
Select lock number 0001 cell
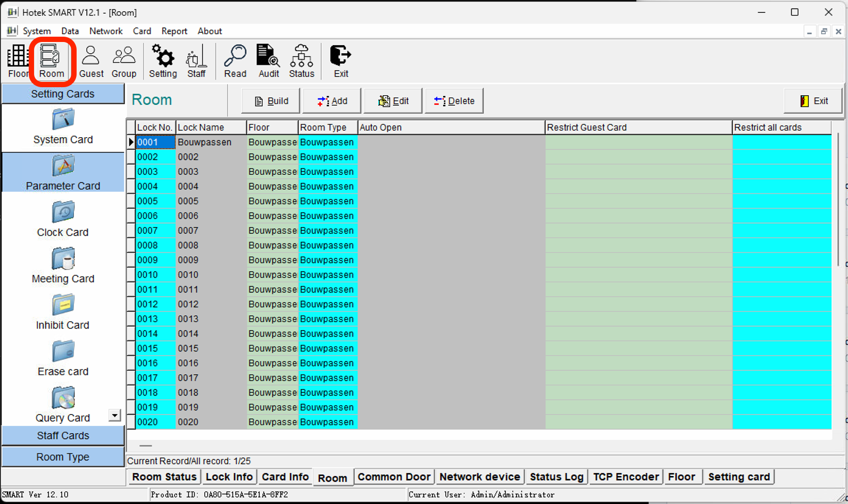[x=155, y=142]
